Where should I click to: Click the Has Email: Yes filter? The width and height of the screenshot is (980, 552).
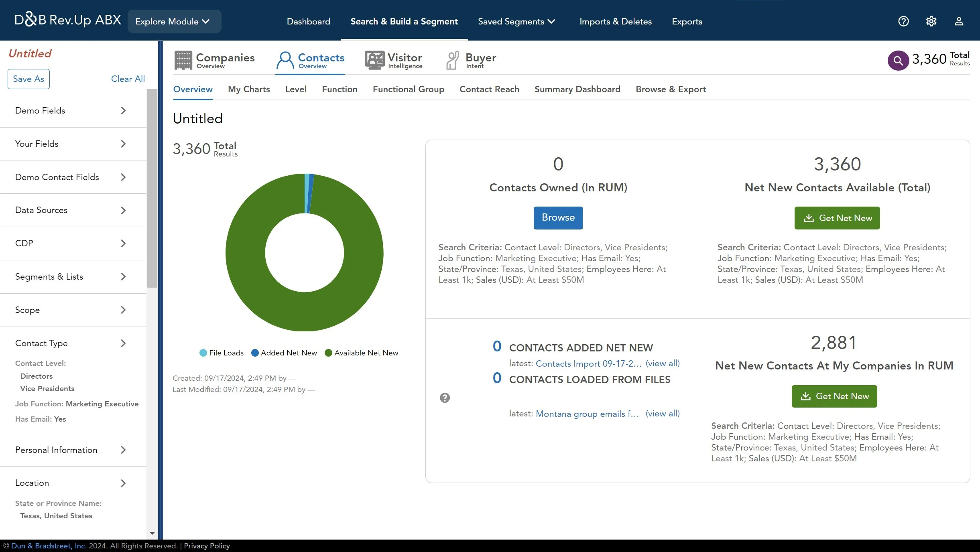pyautogui.click(x=41, y=419)
